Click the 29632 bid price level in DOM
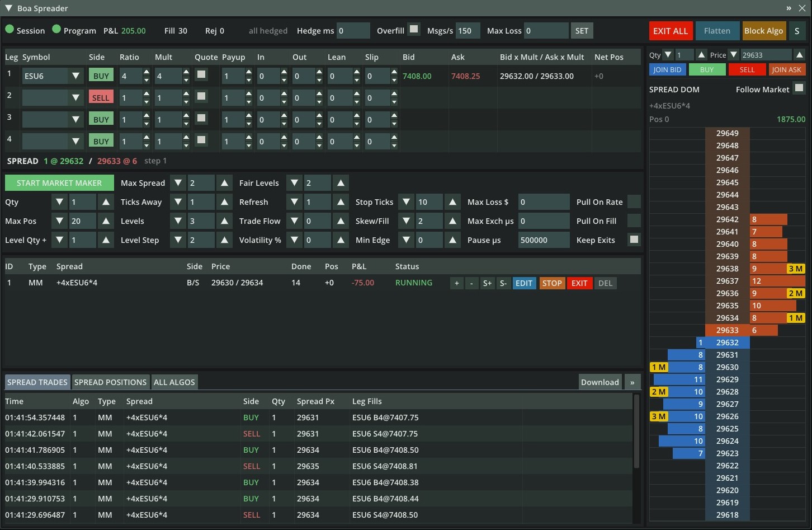Image resolution: width=812 pixels, height=530 pixels. click(x=728, y=343)
